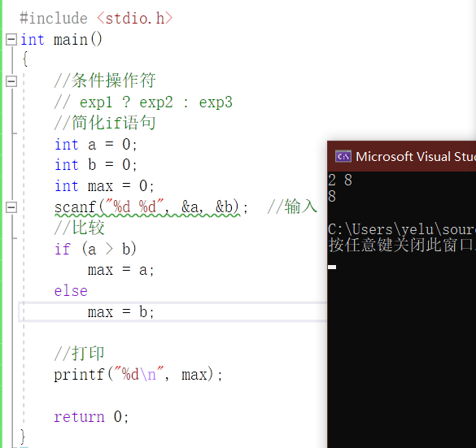This screenshot has height=448, width=476.
Task: Click the max = a; assignment line
Action: point(120,270)
